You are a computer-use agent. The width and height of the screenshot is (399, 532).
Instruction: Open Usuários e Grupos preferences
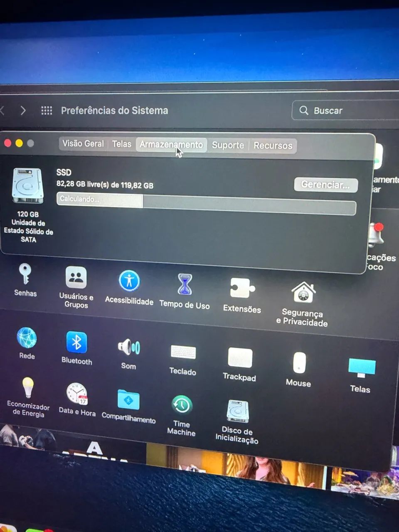point(76,287)
